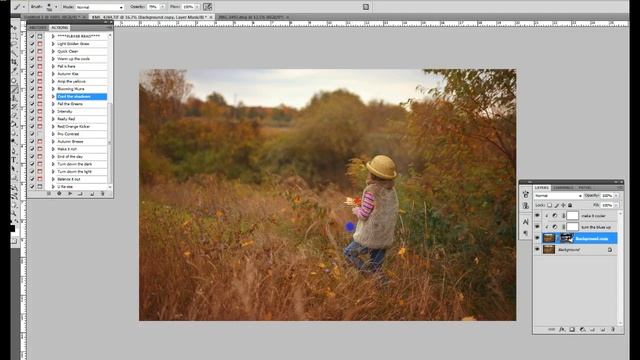The image size is (640, 360).
Task: Click the Layers panel delete layer trash icon
Action: click(613, 329)
